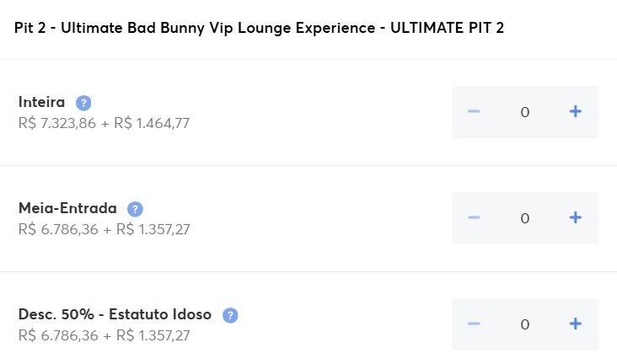Click the Inteira quantity value
The width and height of the screenshot is (617, 364).
525,112
